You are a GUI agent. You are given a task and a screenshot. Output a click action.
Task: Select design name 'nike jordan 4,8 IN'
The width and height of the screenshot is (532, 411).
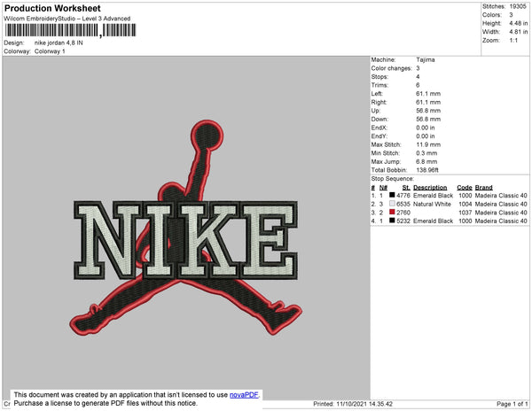pos(59,43)
